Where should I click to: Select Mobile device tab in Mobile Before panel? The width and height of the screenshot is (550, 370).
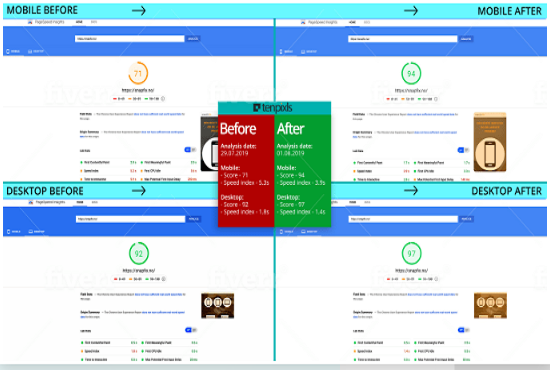(13, 52)
